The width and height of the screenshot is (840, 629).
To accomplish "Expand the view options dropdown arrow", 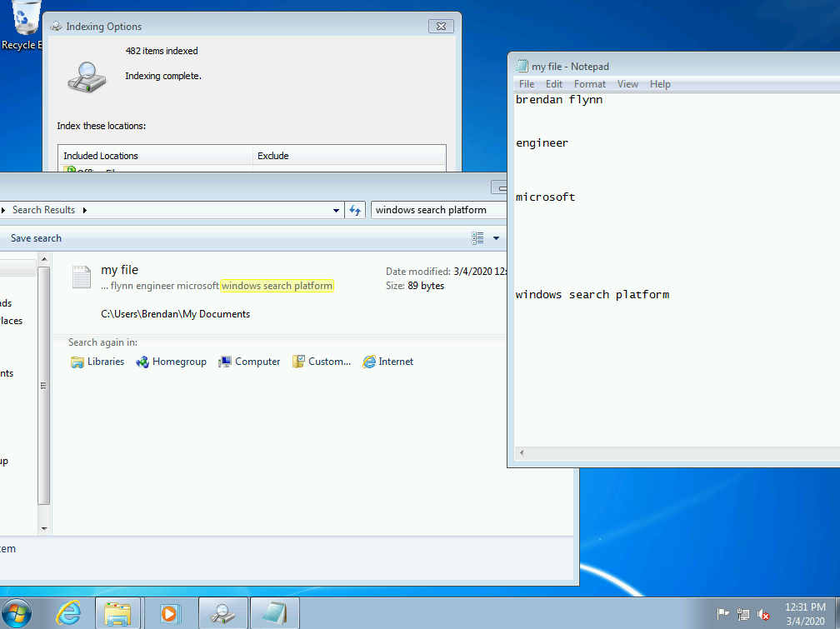I will [497, 238].
